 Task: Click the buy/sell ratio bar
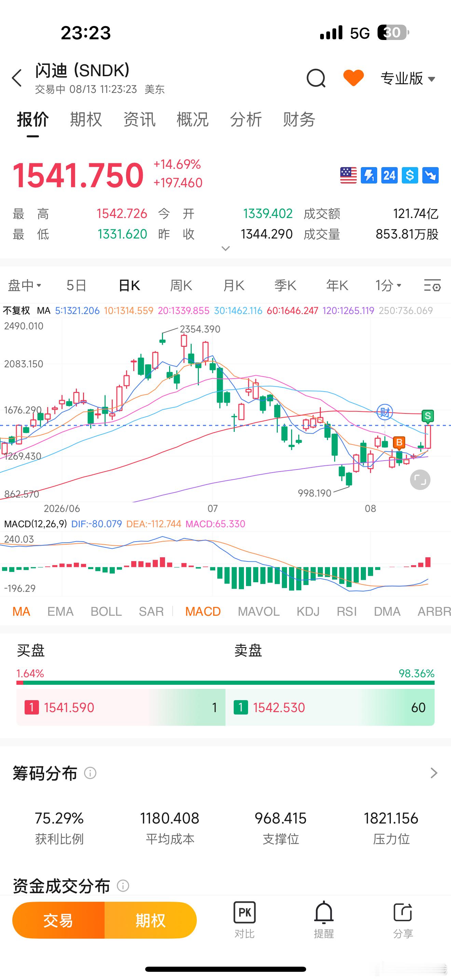(225, 682)
